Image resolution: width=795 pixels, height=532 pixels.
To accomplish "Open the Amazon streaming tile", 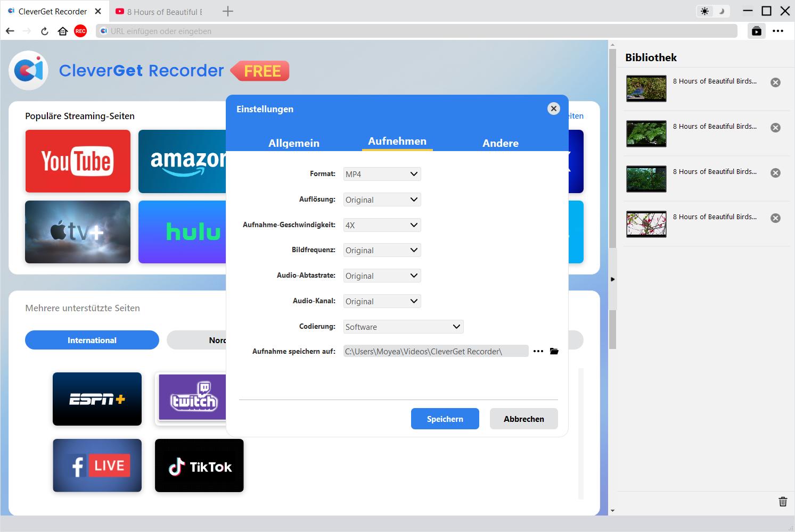I will [182, 161].
